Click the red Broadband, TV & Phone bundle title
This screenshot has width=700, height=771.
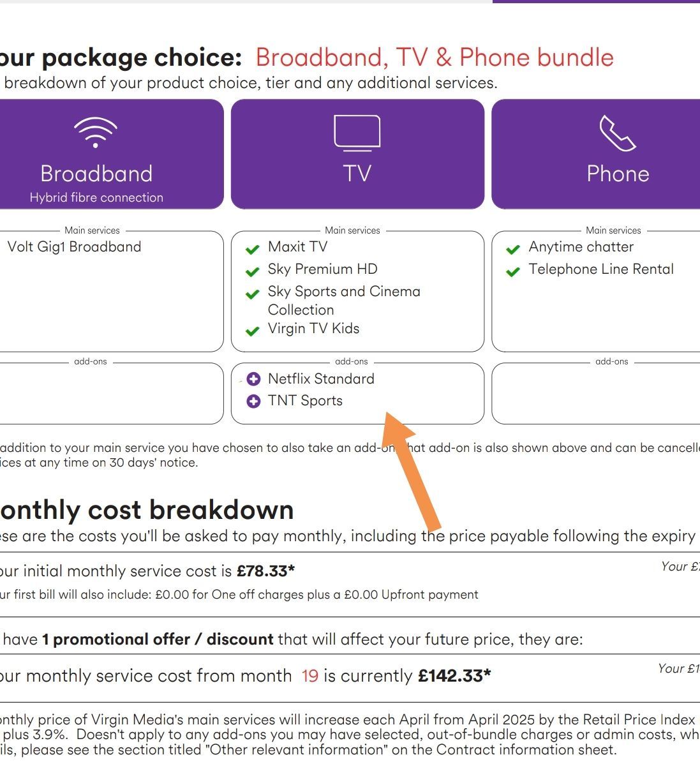click(435, 57)
